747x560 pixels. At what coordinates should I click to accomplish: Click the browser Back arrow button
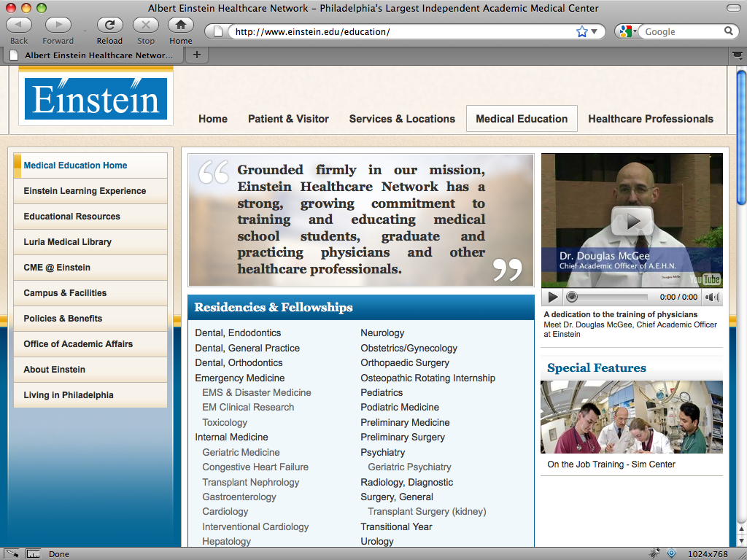[x=19, y=25]
